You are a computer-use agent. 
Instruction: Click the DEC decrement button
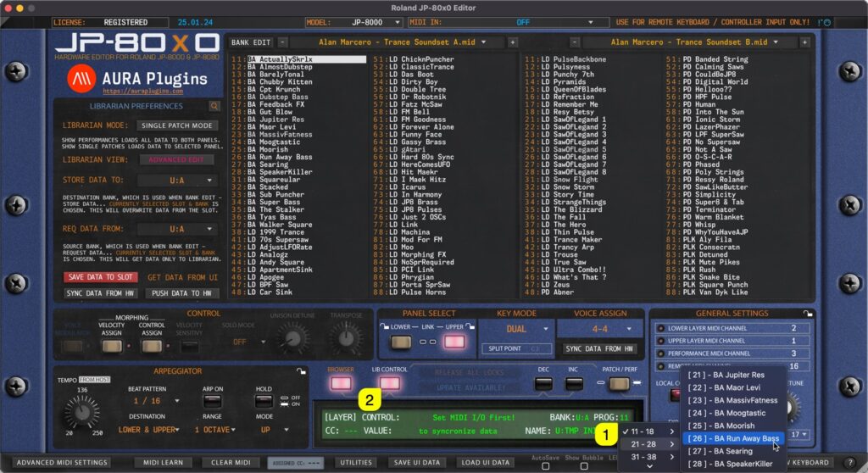[x=543, y=383]
